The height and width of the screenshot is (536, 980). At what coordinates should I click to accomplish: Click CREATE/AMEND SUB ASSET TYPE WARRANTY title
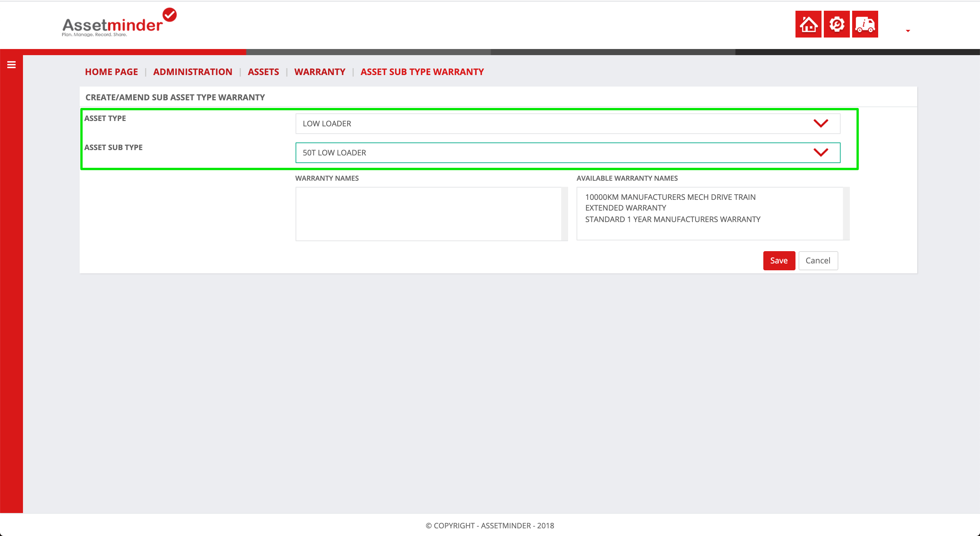175,97
